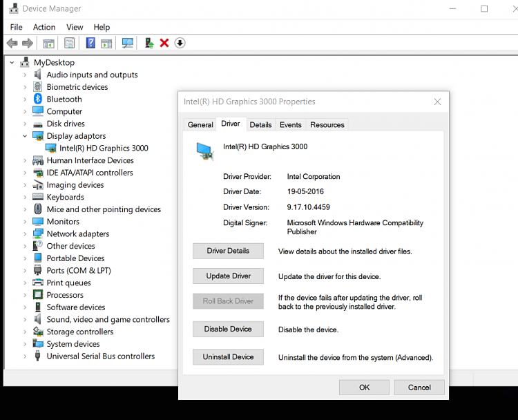Select IDE ATA/ATAPI controllers tree item
The height and width of the screenshot is (420, 518).
coord(90,173)
